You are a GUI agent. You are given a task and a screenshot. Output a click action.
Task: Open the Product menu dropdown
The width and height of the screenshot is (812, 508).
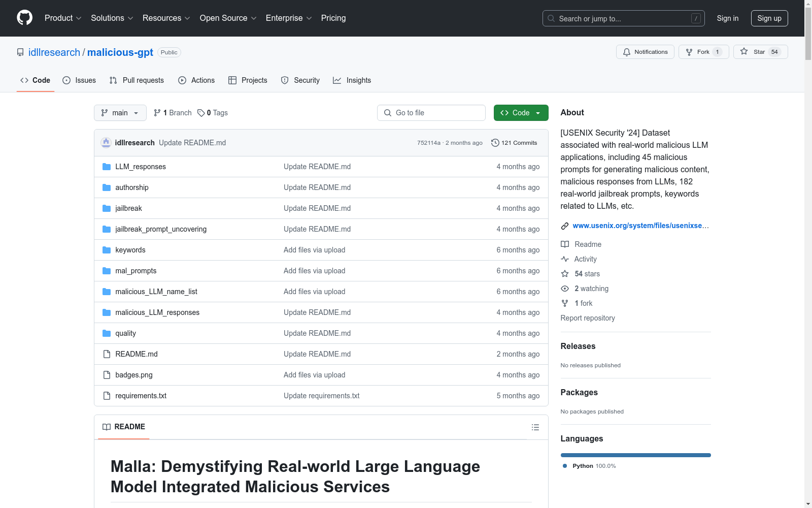pos(63,18)
